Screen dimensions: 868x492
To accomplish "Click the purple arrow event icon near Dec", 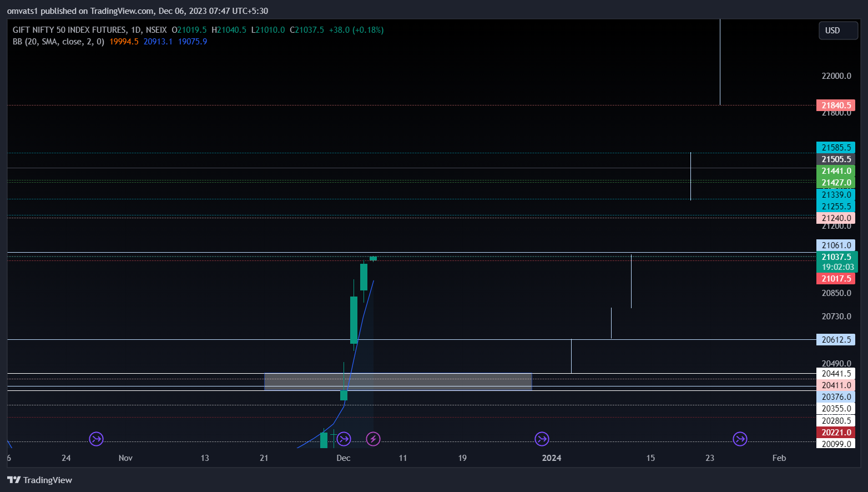I will pyautogui.click(x=344, y=439).
